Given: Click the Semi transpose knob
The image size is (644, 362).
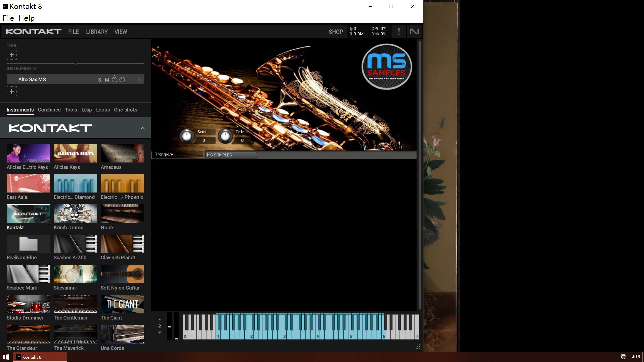Looking at the screenshot, I should tap(187, 136).
